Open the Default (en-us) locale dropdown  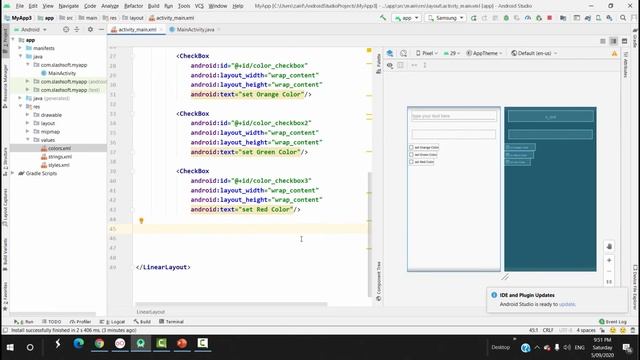coord(534,53)
